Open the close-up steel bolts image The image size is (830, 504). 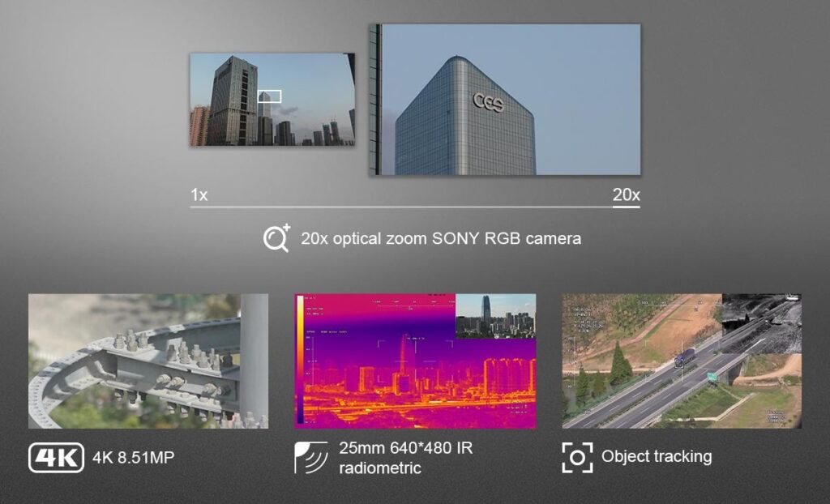pos(148,361)
